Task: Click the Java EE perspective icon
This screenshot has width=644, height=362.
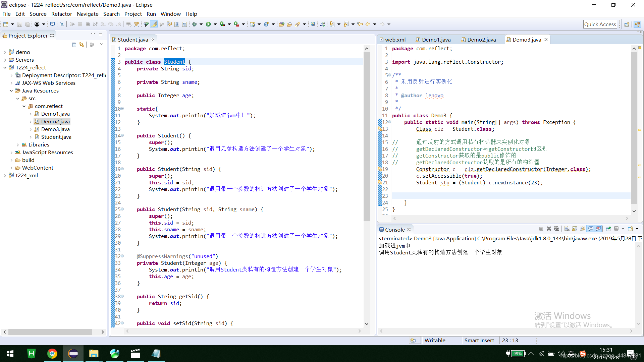Action: (x=638, y=24)
